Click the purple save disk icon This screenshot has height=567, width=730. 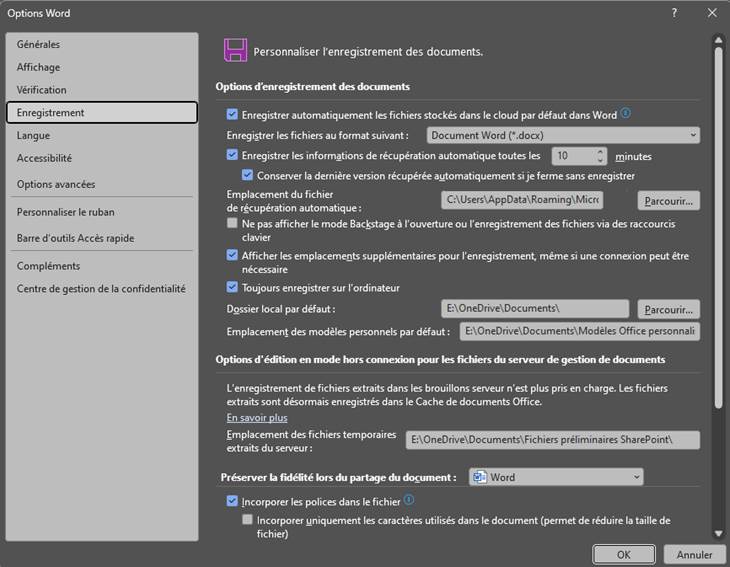[x=235, y=50]
